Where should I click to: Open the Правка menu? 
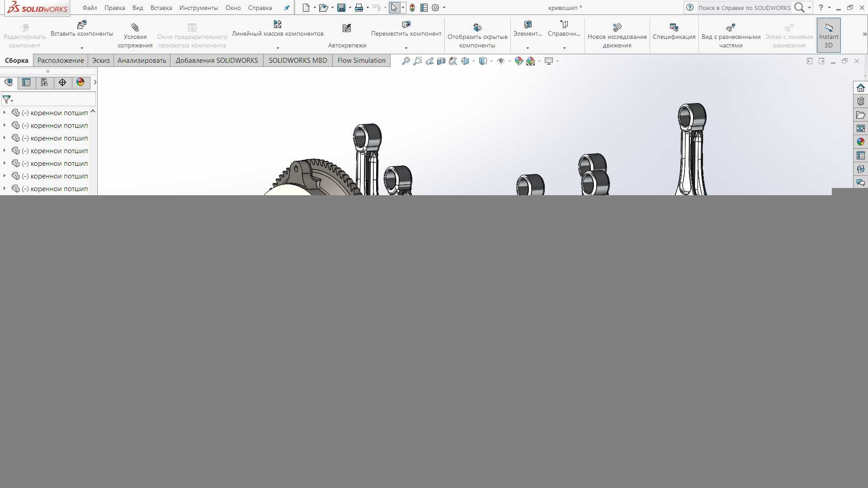tap(114, 8)
